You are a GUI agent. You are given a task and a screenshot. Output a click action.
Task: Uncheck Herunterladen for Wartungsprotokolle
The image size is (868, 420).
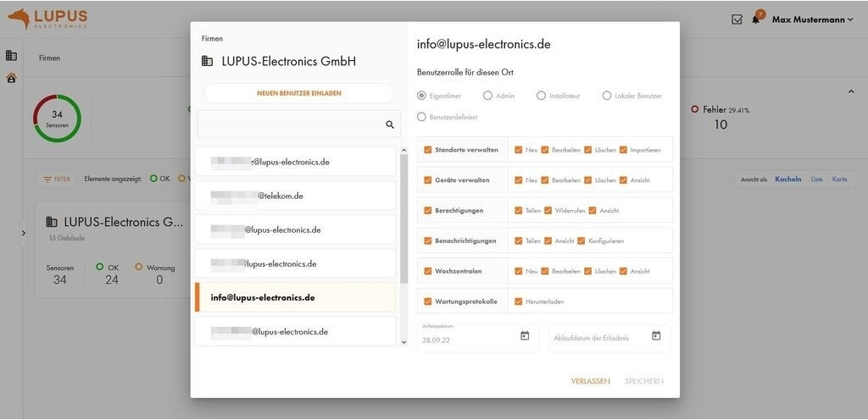tap(519, 301)
